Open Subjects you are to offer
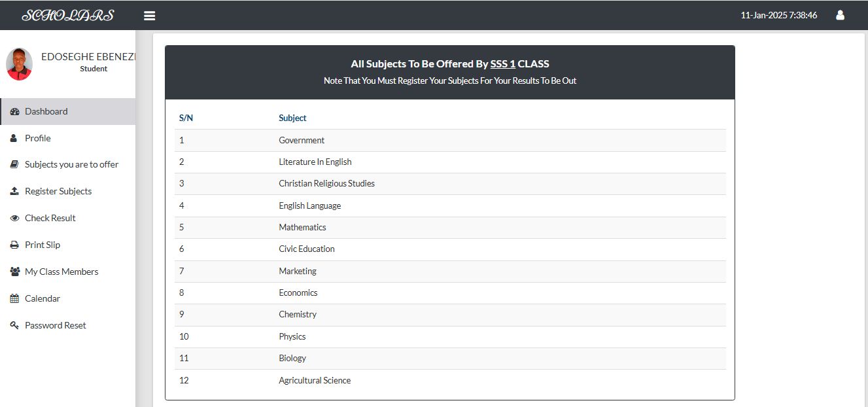This screenshot has width=868, height=407. coord(71,164)
